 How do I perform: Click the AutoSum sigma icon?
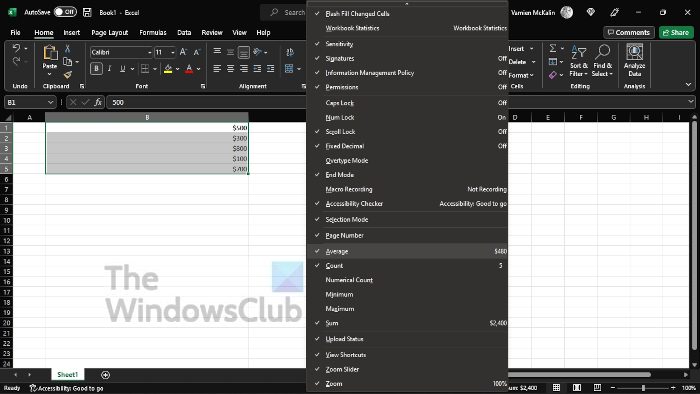553,48
